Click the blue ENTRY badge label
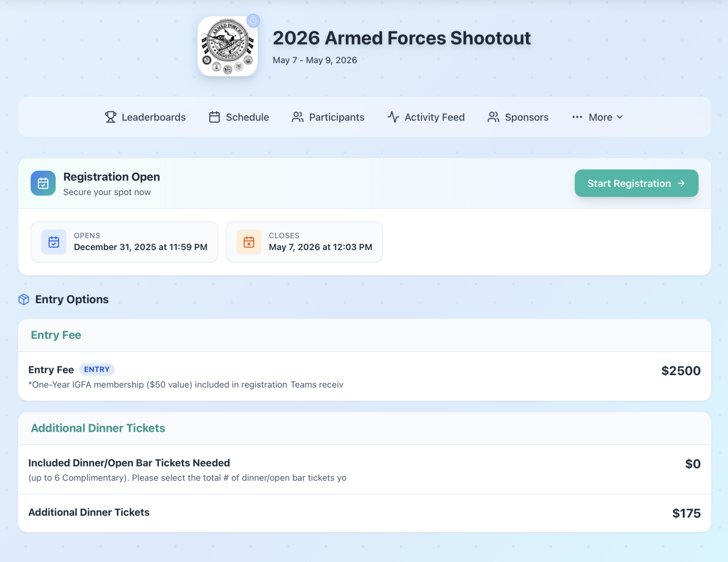This screenshot has width=728, height=562. 96,369
